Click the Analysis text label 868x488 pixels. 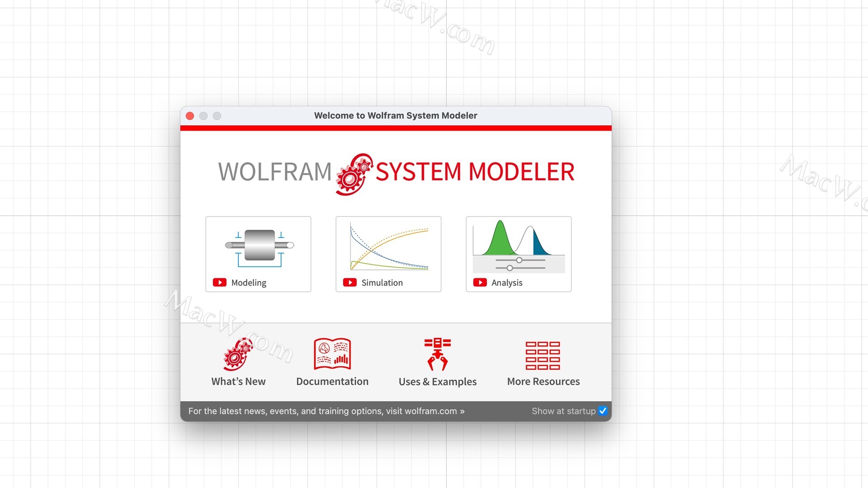tap(507, 283)
